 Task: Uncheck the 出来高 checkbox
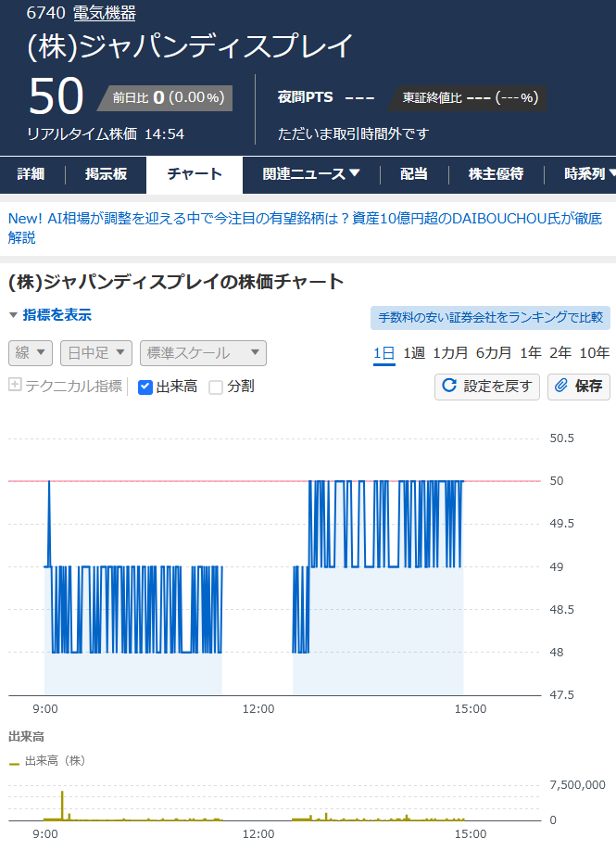point(145,387)
